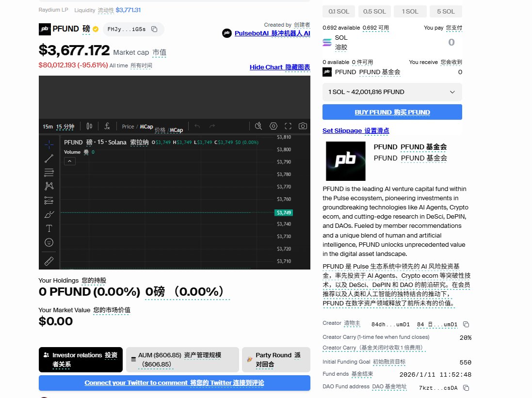Enter fullscreen chart mode
Viewport: 532px width, 398px height.
click(288, 126)
